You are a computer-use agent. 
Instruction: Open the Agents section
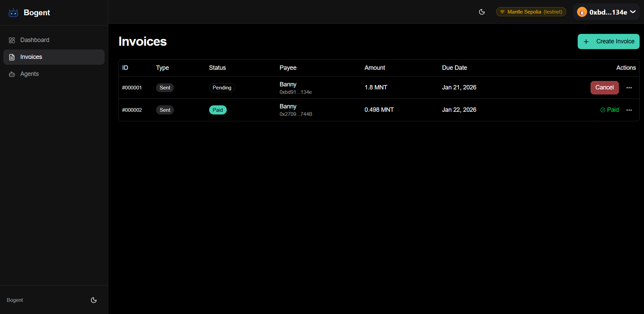click(29, 74)
